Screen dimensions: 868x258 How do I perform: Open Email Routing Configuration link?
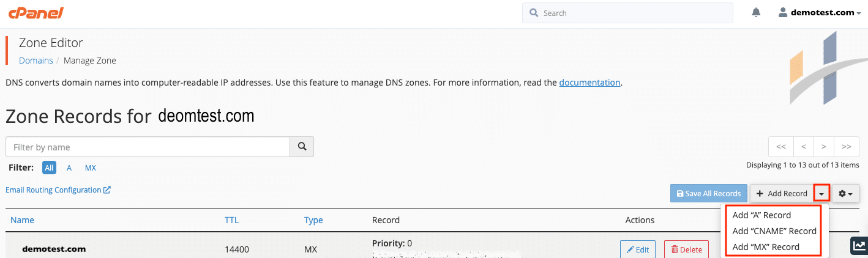coord(58,190)
